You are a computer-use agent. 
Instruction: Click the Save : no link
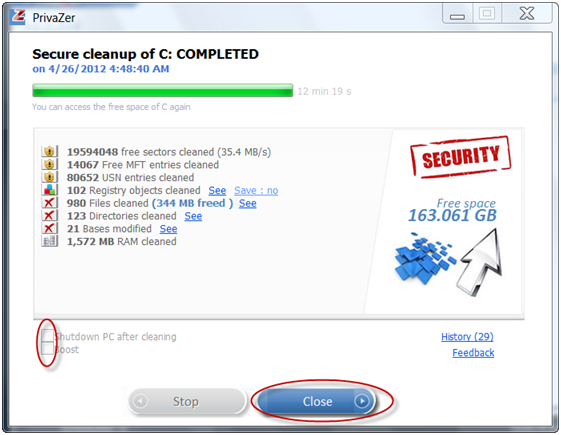coord(256,190)
